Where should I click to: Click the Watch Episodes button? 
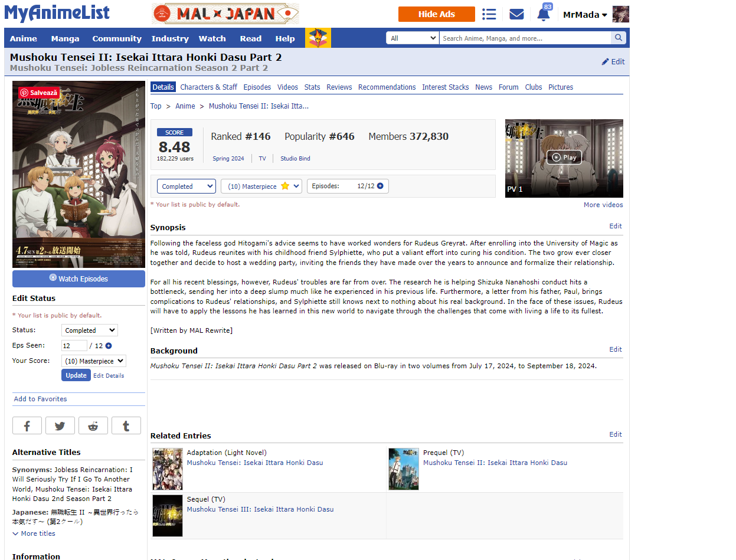tap(78, 279)
